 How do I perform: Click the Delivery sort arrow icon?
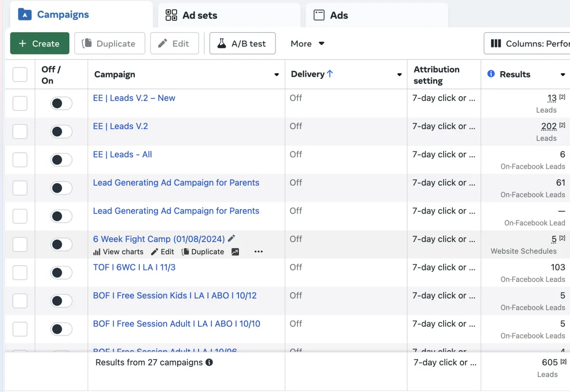click(x=330, y=74)
